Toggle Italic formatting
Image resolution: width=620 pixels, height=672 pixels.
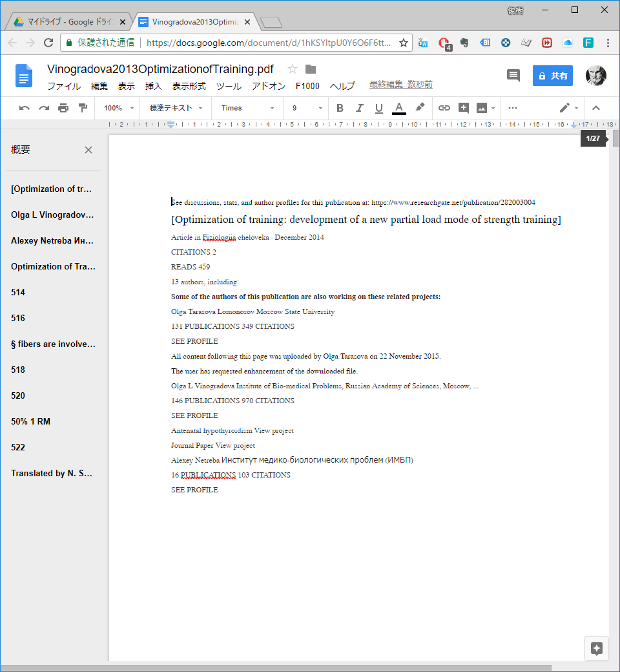tap(360, 108)
